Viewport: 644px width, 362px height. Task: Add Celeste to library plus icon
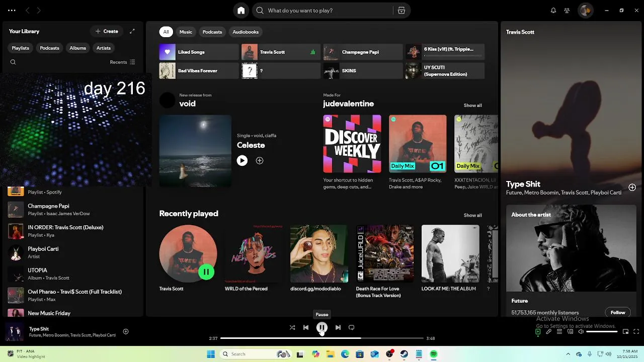[260, 160]
